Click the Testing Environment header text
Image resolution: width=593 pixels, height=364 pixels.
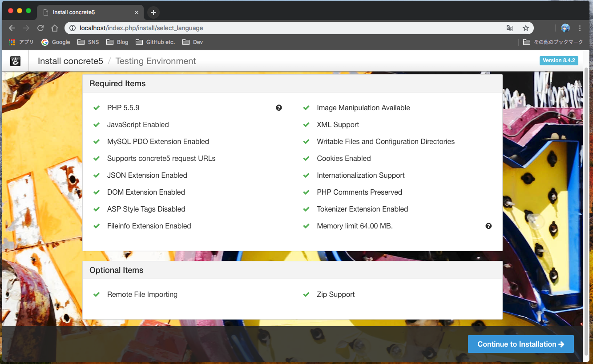coord(156,61)
